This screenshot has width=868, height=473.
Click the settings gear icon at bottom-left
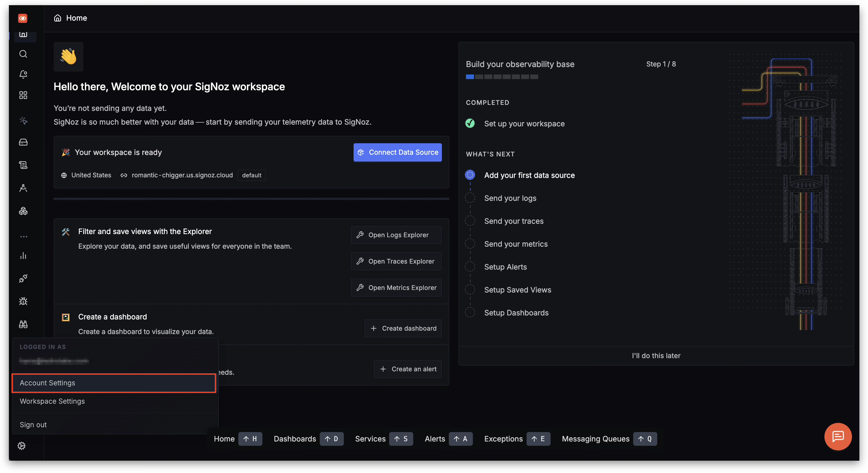pyautogui.click(x=22, y=446)
